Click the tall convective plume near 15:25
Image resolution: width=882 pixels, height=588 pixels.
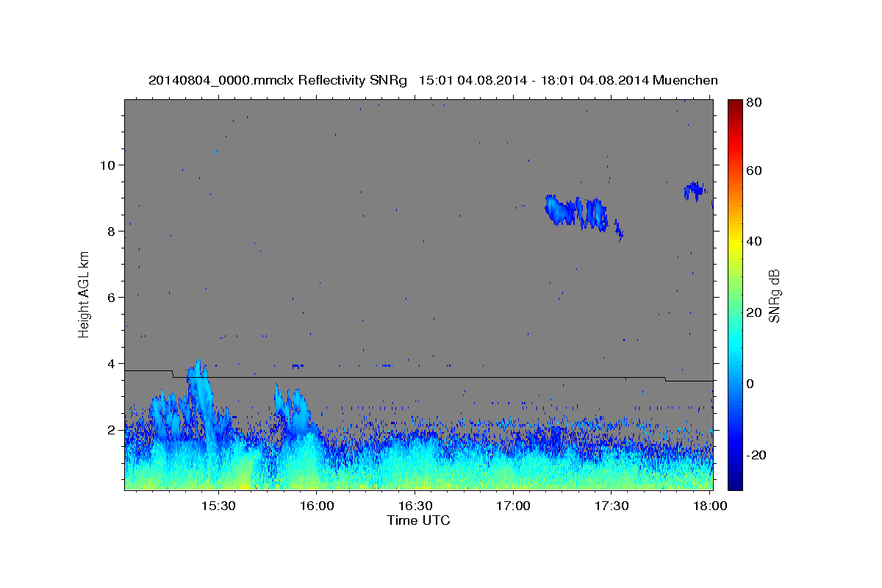pos(200,401)
